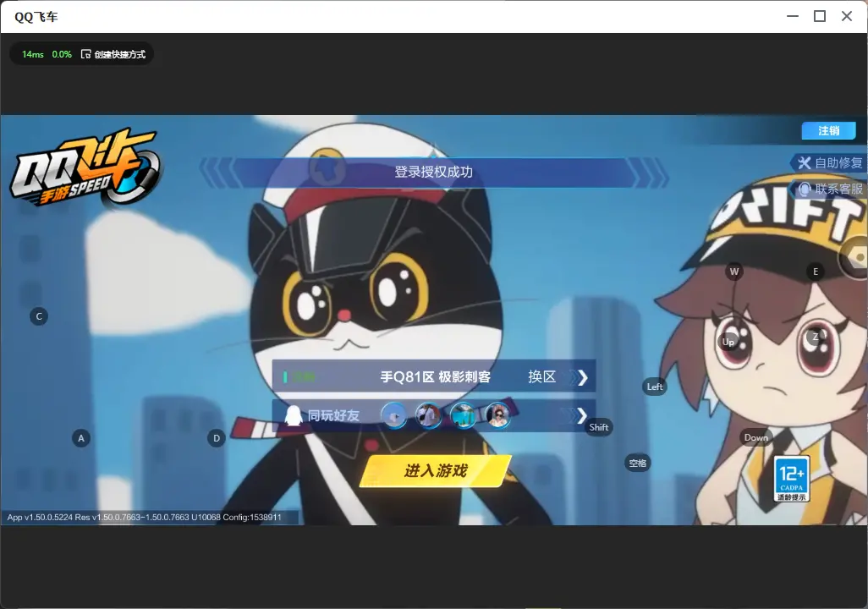Image resolution: width=868 pixels, height=609 pixels.
Task: Select the fourth friend avatar
Action: point(497,416)
